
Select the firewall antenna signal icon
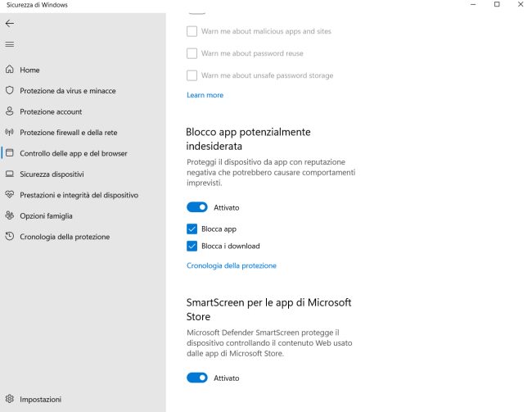[10, 132]
